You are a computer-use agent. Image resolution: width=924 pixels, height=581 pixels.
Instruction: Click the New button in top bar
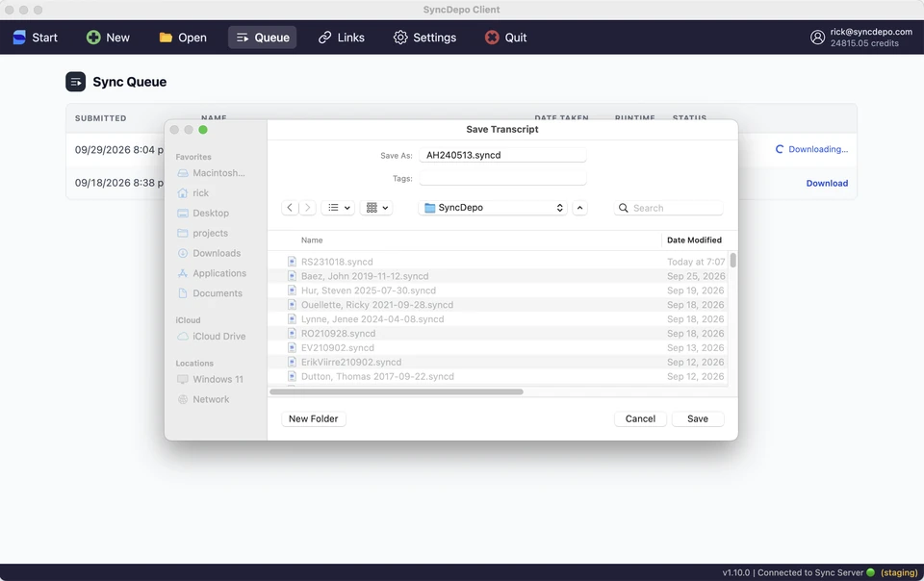point(108,38)
